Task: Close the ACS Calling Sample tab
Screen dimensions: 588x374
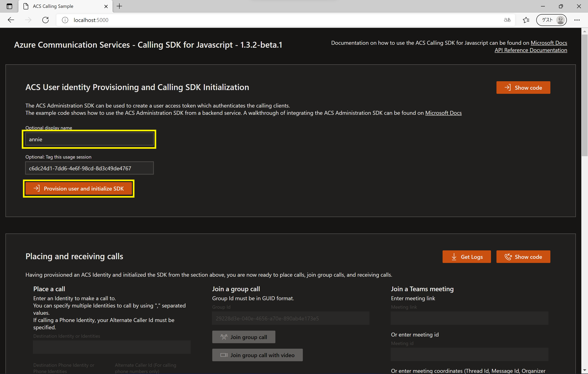Action: [x=106, y=6]
